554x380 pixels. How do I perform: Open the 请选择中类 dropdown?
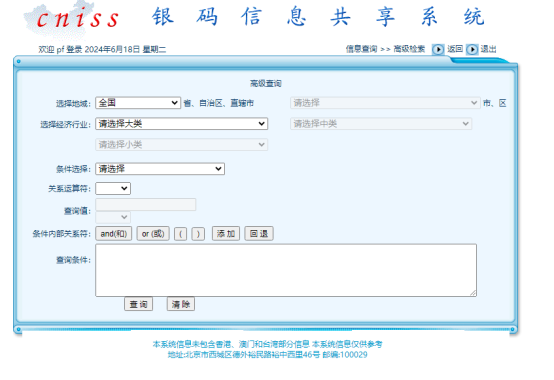coord(381,124)
